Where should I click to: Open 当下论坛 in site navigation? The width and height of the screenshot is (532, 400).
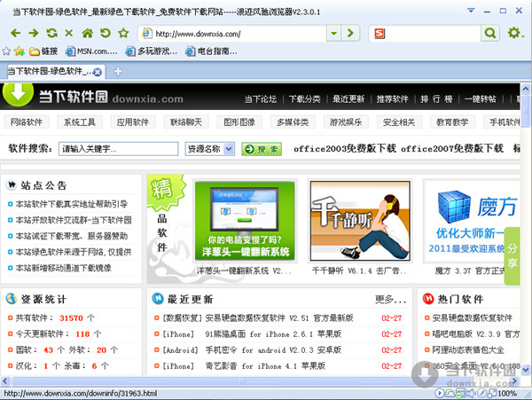(x=261, y=99)
